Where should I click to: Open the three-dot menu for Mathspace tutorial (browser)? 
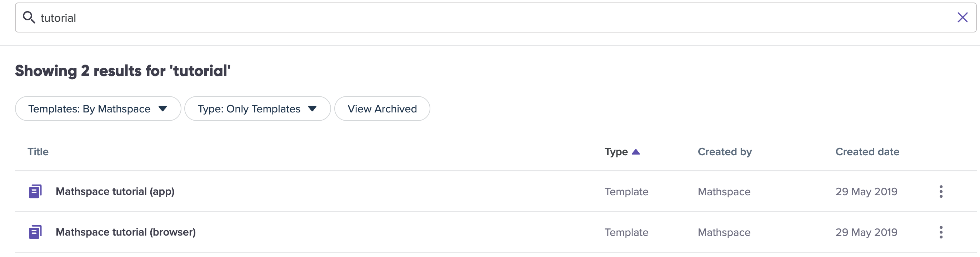point(941,232)
